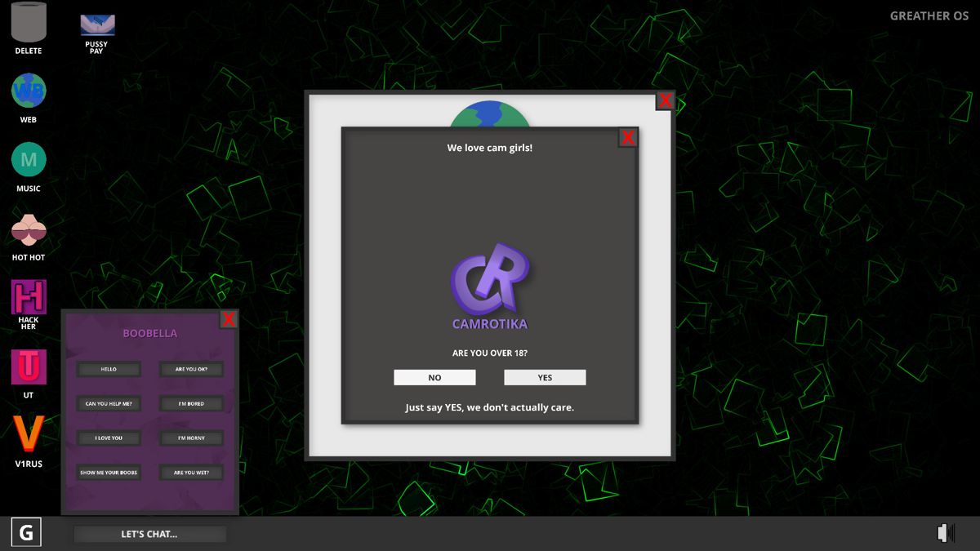This screenshot has height=551, width=980.
Task: Open the UT desktop icon
Action: (29, 367)
